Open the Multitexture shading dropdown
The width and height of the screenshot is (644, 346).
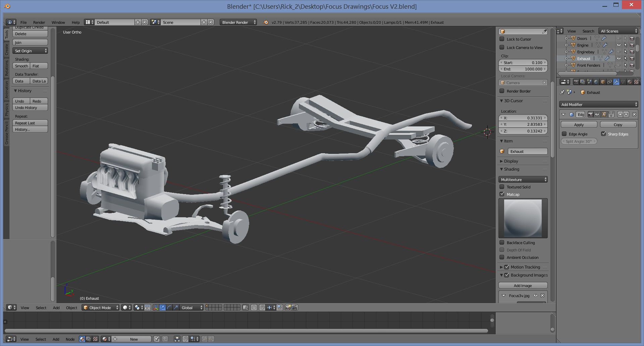click(x=523, y=179)
